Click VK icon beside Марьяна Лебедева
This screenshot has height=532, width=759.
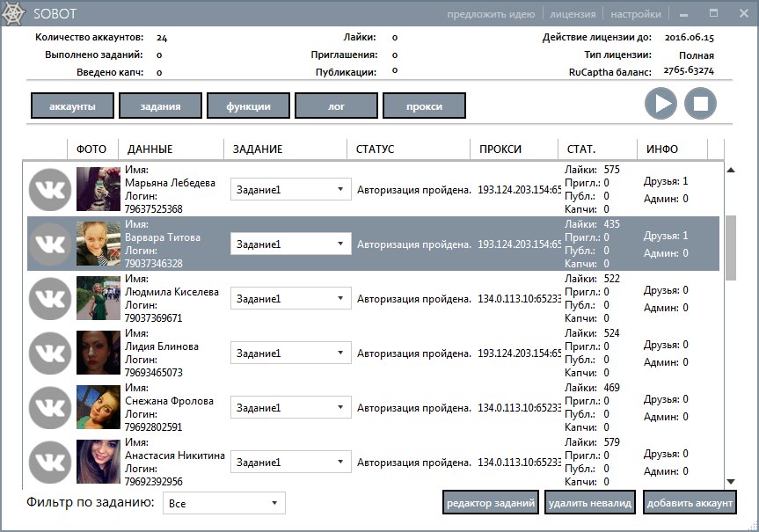pyautogui.click(x=51, y=189)
